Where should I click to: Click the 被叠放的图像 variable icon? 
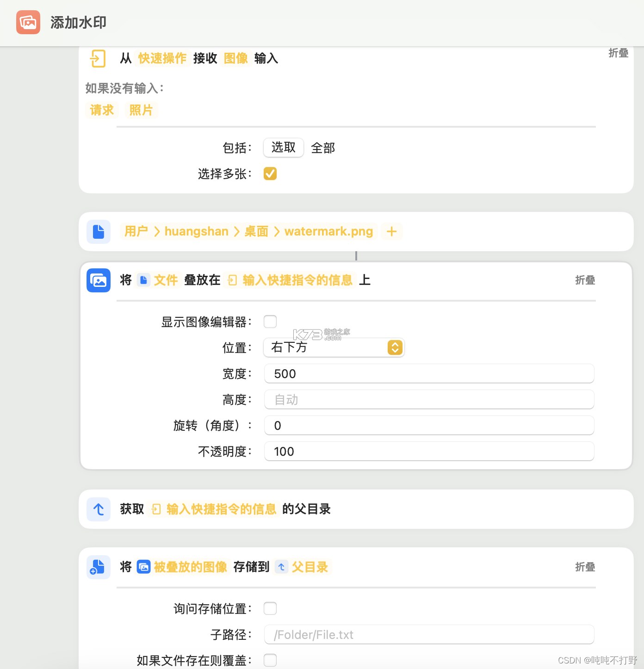[144, 567]
